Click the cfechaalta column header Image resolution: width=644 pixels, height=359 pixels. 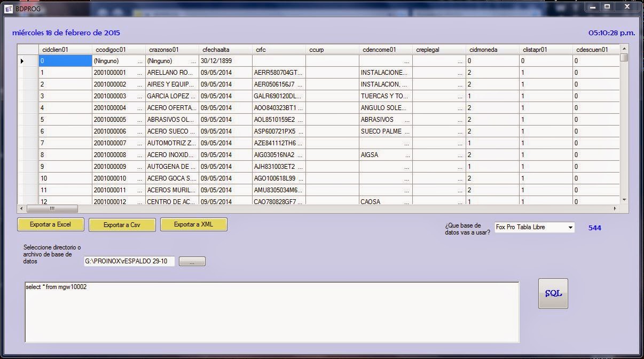point(225,50)
